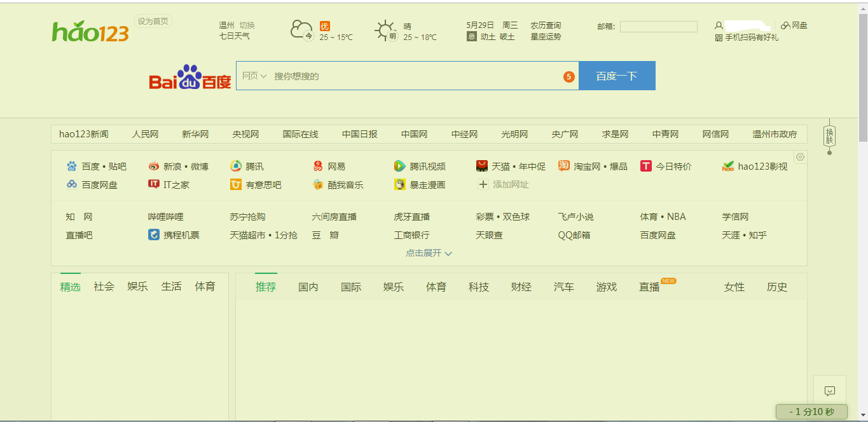868x422 pixels.
Task: Switch to 财经 news tab
Action: [x=521, y=287]
